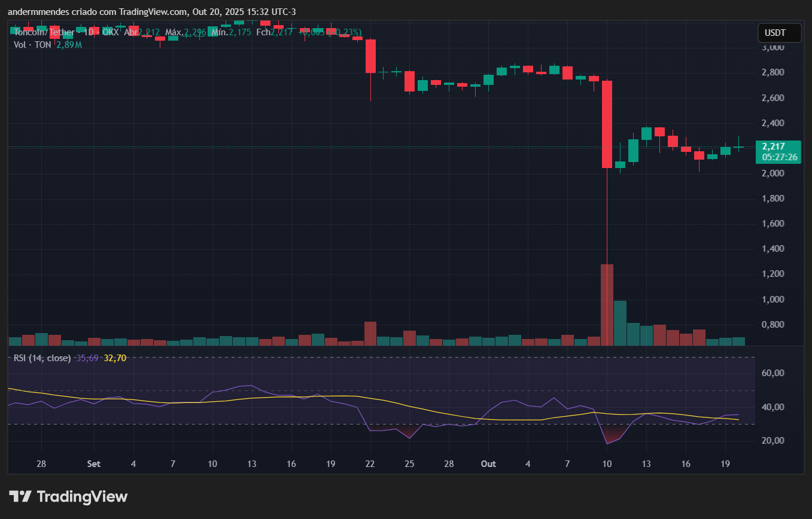
Task: Click the tallest red volume bar
Action: [x=607, y=304]
